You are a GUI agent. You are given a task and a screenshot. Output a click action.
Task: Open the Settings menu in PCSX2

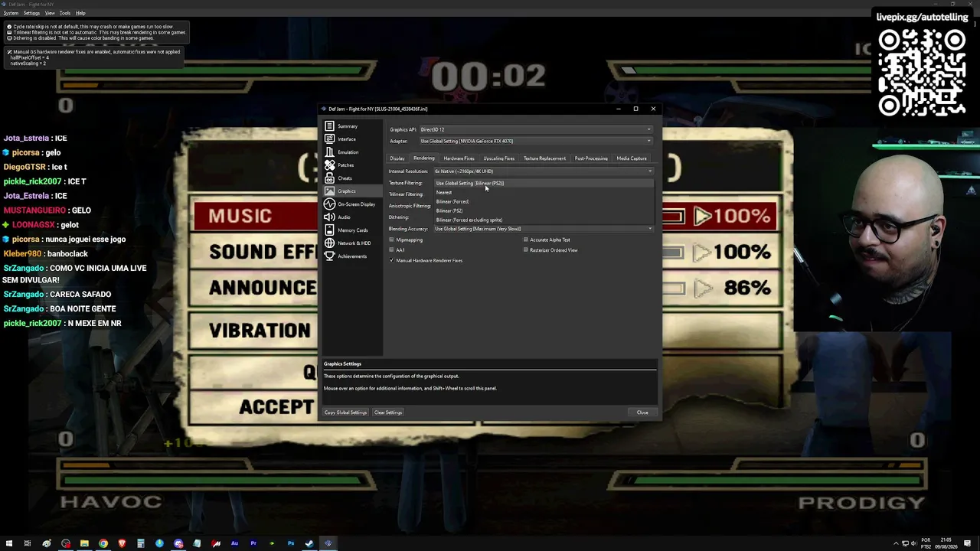(x=31, y=13)
